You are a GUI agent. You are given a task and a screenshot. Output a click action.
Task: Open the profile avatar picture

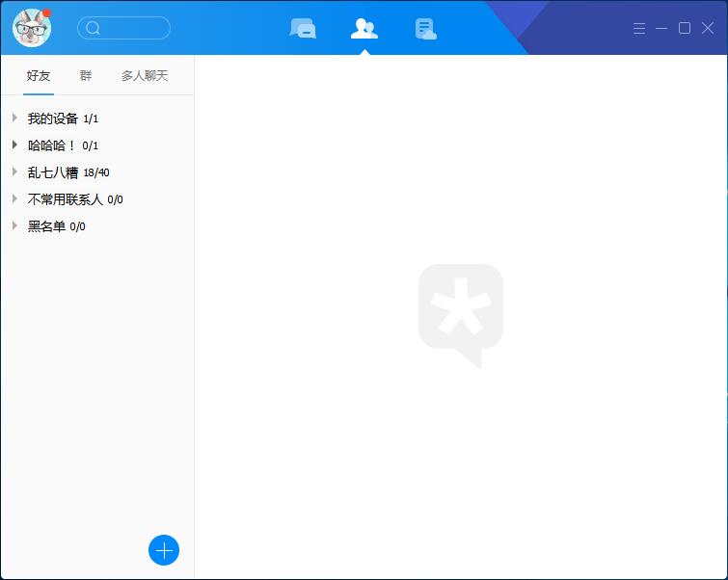pyautogui.click(x=31, y=28)
